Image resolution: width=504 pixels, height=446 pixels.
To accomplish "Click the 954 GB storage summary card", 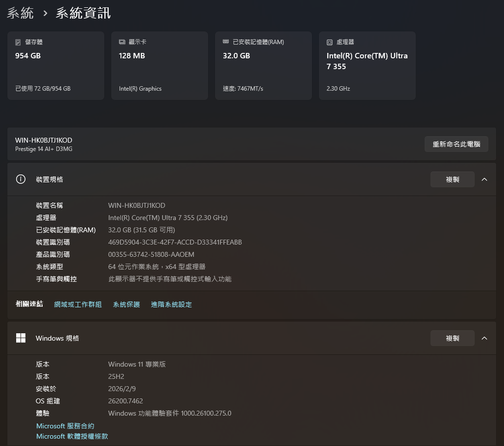I will (x=55, y=65).
